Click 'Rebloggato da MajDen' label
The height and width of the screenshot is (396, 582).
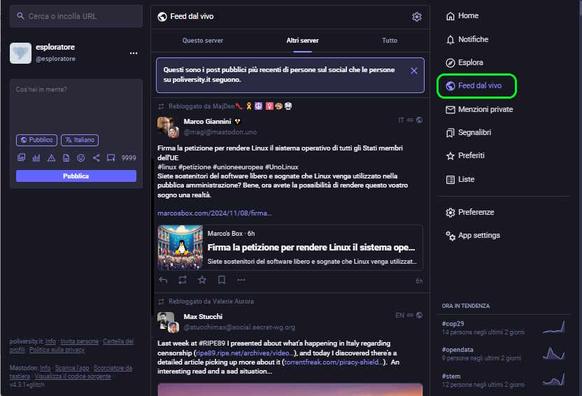(201, 107)
